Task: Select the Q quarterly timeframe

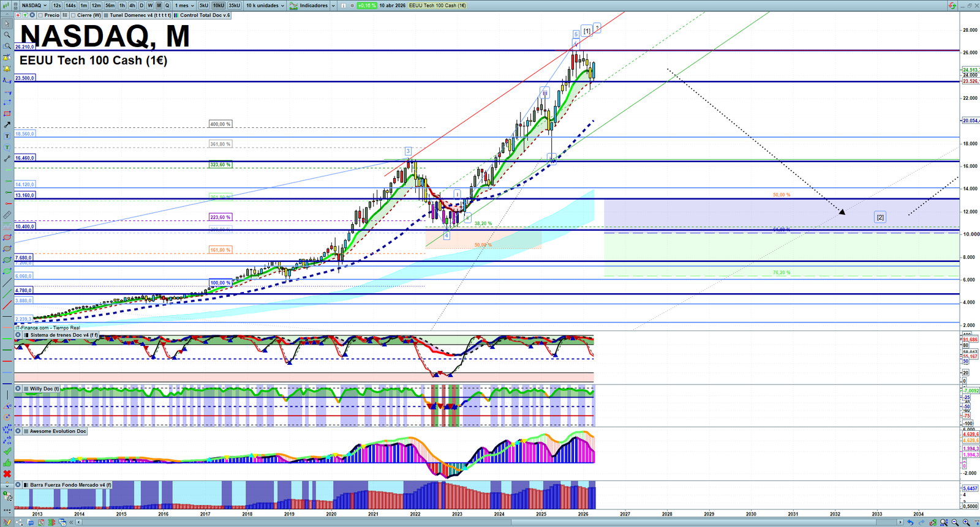Action: point(167,6)
